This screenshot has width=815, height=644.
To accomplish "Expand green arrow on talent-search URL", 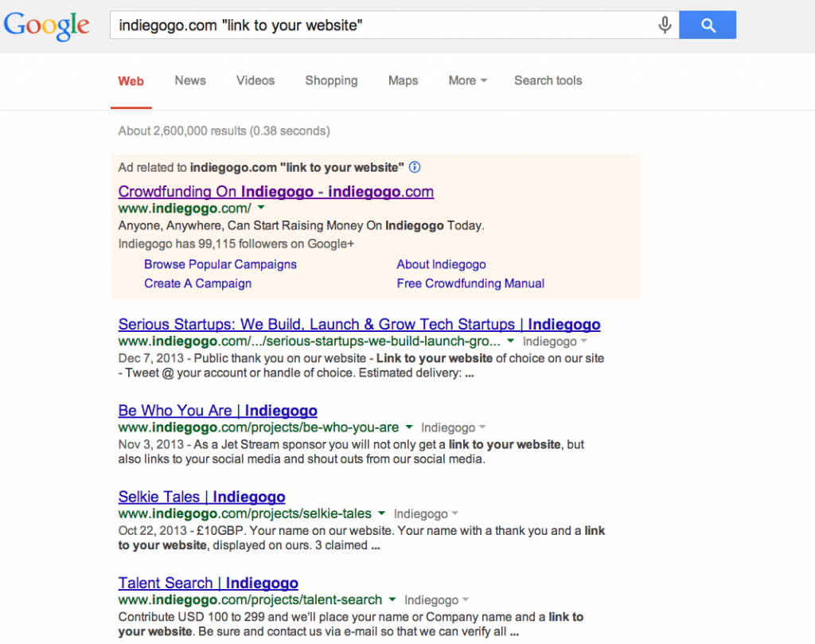I will click(x=392, y=599).
